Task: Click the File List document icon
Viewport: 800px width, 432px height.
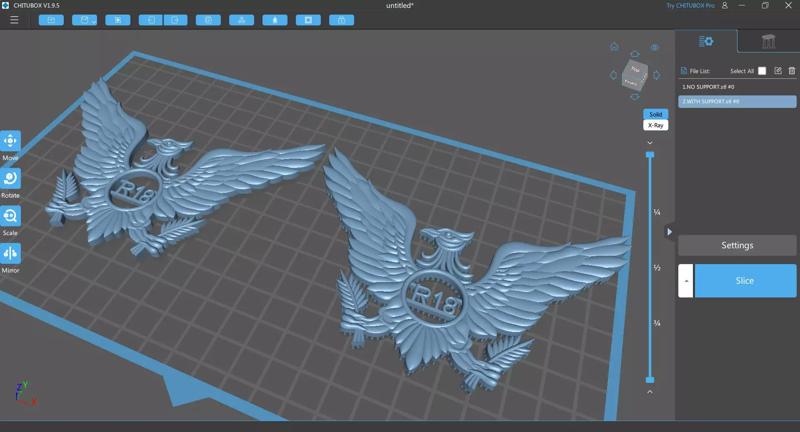Action: 684,71
